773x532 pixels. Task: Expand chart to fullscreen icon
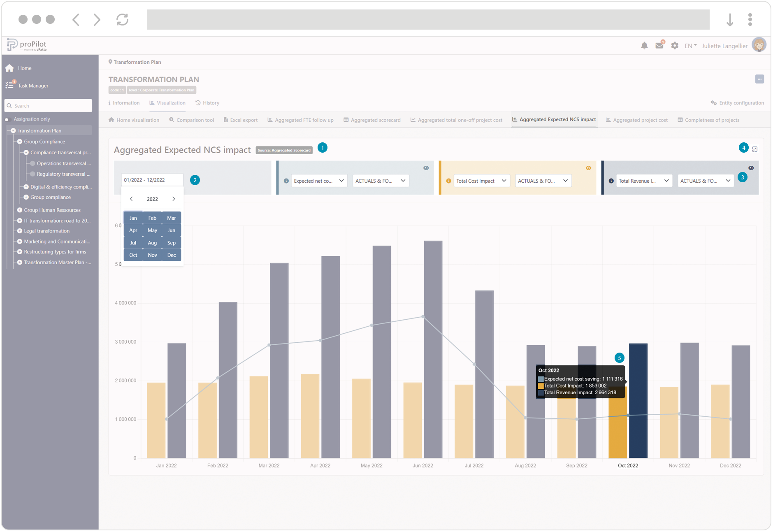pos(755,149)
